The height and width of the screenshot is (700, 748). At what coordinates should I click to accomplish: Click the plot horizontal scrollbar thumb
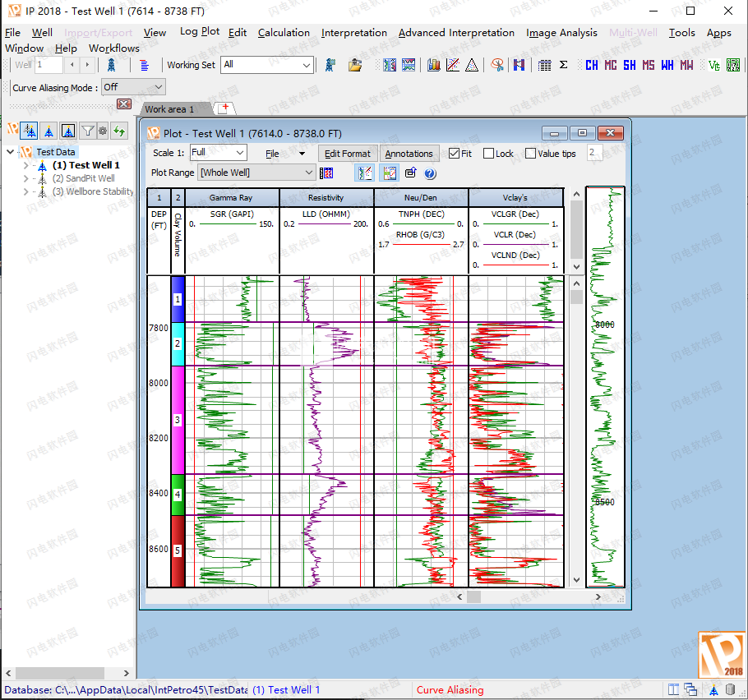[x=473, y=596]
